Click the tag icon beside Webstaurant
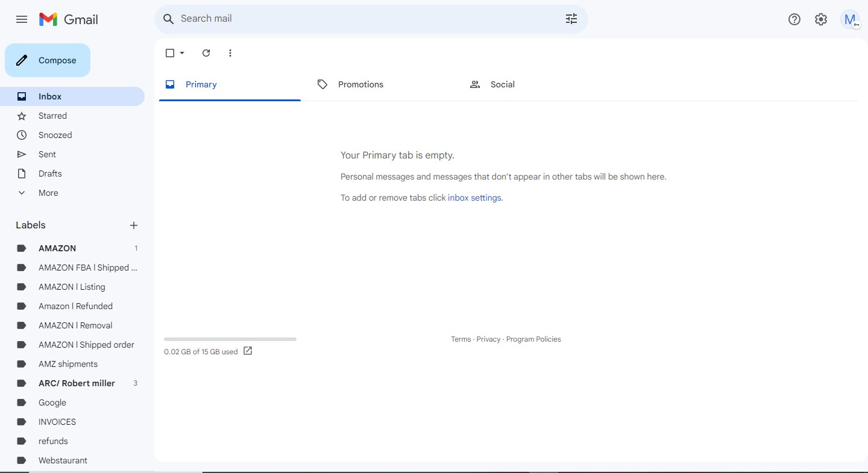The width and height of the screenshot is (868, 473). (x=22, y=460)
